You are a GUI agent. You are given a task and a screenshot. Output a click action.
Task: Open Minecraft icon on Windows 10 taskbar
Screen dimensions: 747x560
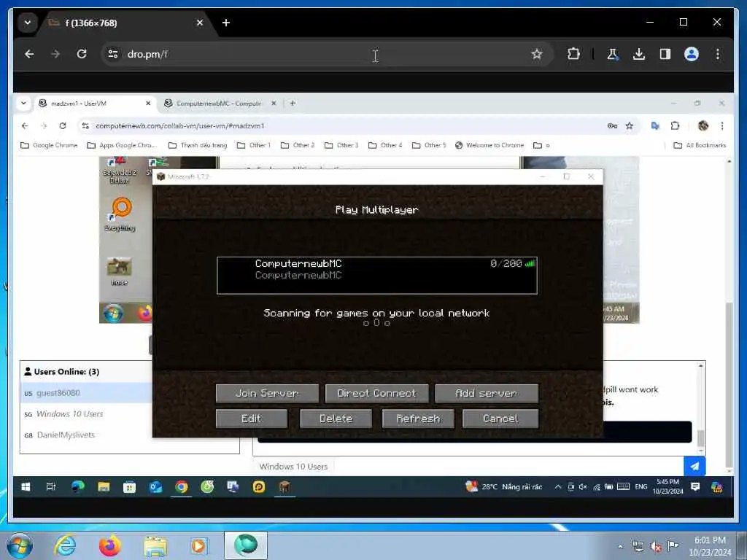coord(285,486)
